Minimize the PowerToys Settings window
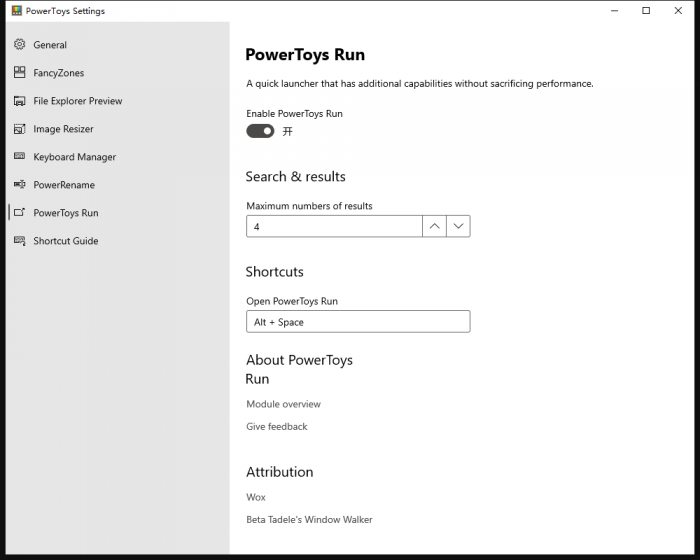Viewport: 700px width, 560px height. tap(615, 11)
